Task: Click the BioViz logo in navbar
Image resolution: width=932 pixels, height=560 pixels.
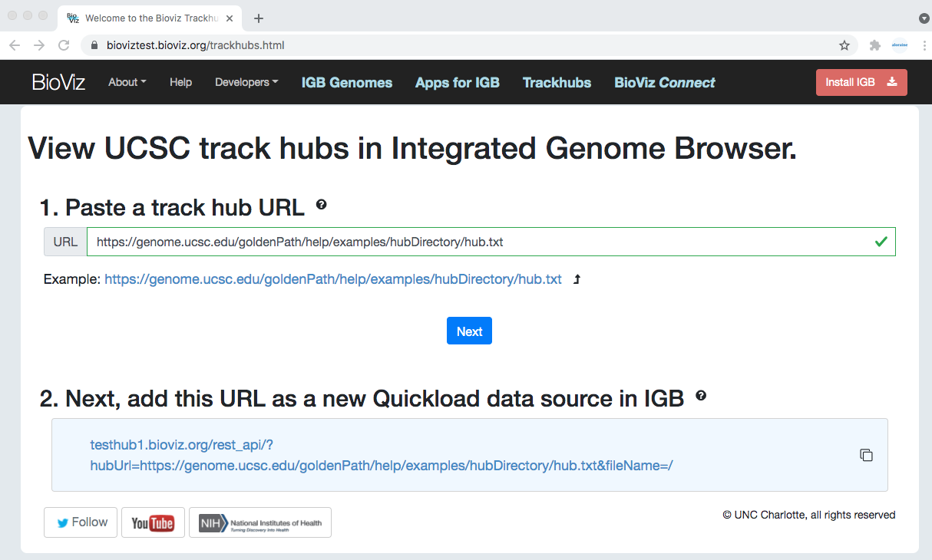Action: pyautogui.click(x=58, y=82)
